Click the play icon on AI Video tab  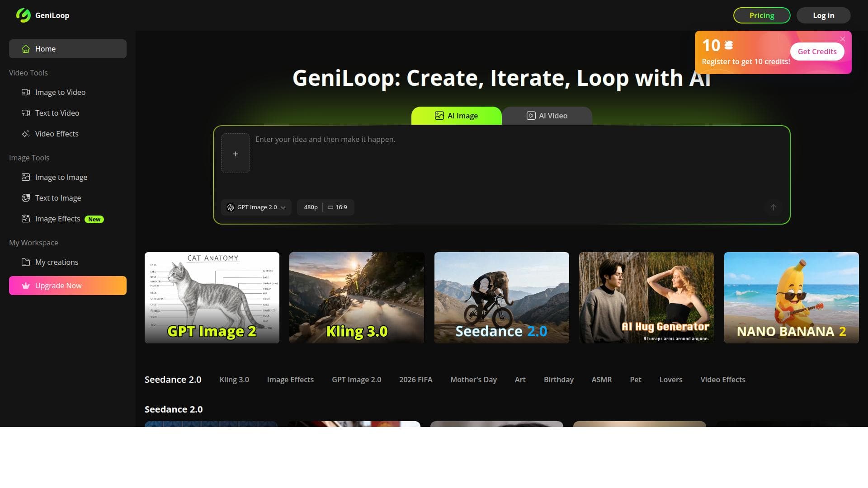(x=531, y=116)
